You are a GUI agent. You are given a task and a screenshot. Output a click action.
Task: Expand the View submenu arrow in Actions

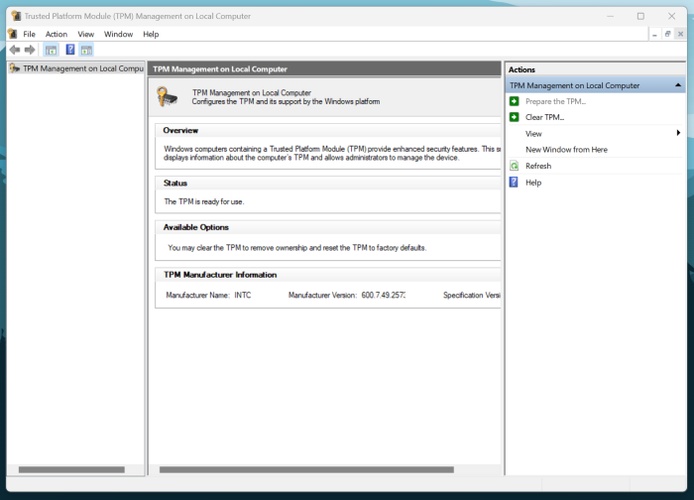pyautogui.click(x=678, y=133)
